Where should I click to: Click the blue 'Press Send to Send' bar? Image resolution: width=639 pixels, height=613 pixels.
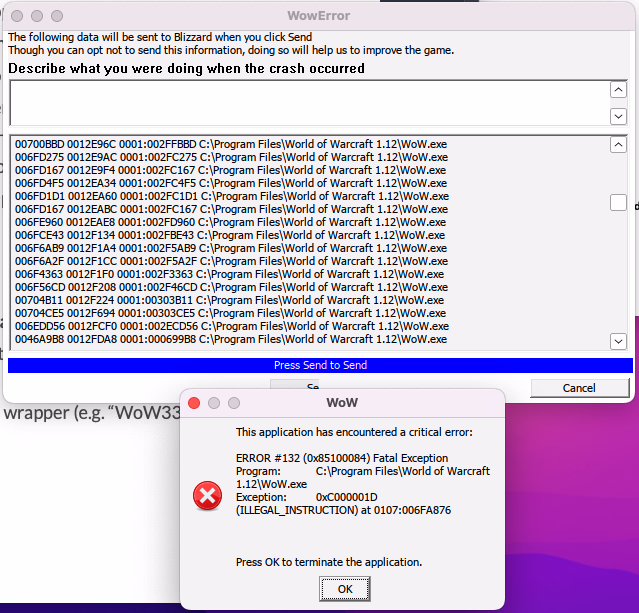click(320, 365)
